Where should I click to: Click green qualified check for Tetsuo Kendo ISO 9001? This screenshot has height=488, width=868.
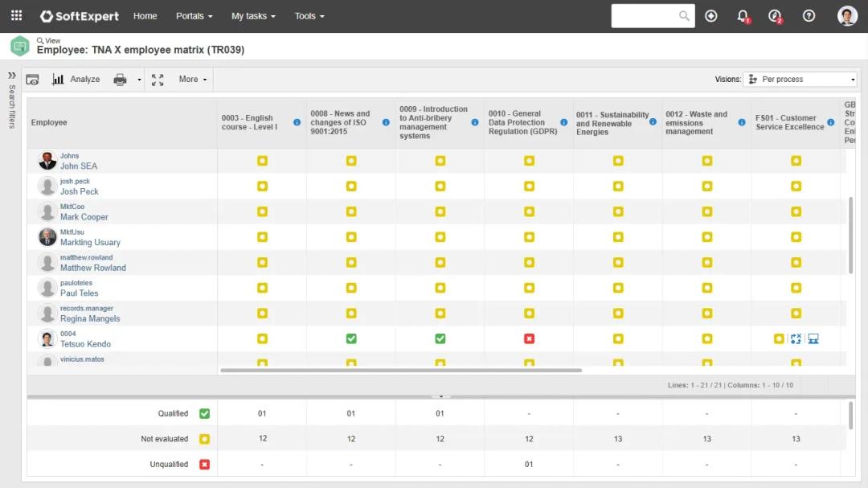[351, 339]
